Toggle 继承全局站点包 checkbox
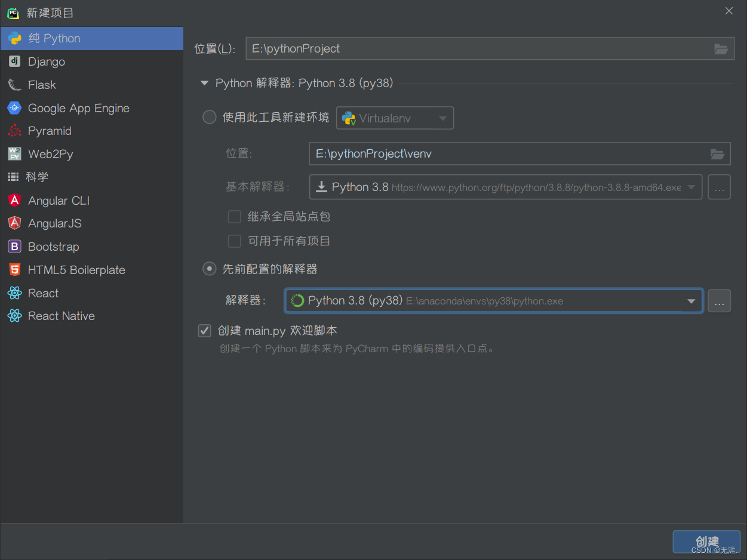This screenshot has height=560, width=747. click(x=235, y=217)
